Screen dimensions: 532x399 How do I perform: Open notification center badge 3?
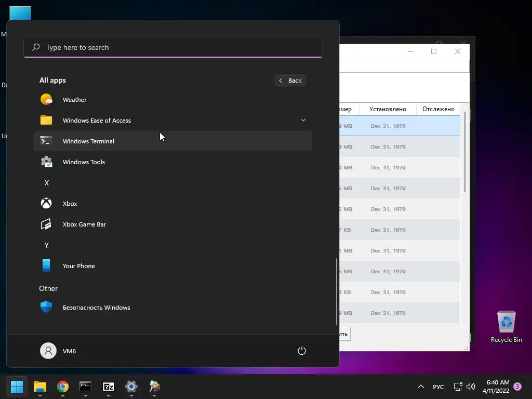pos(517,387)
